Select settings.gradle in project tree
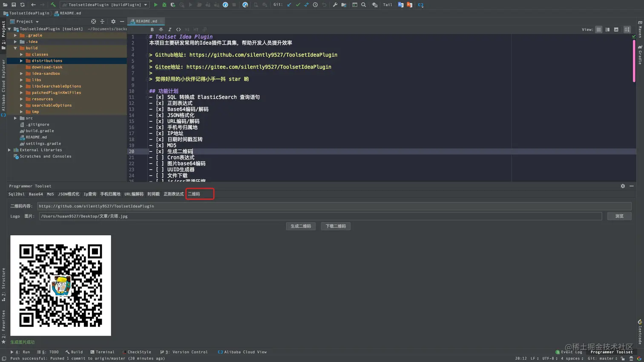This screenshot has height=362, width=644. pyautogui.click(x=40, y=144)
